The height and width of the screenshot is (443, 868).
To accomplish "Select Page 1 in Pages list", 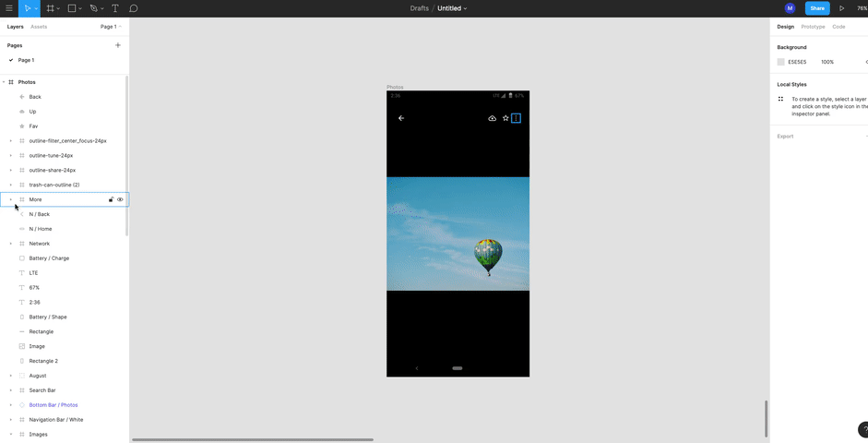I will tap(26, 60).
